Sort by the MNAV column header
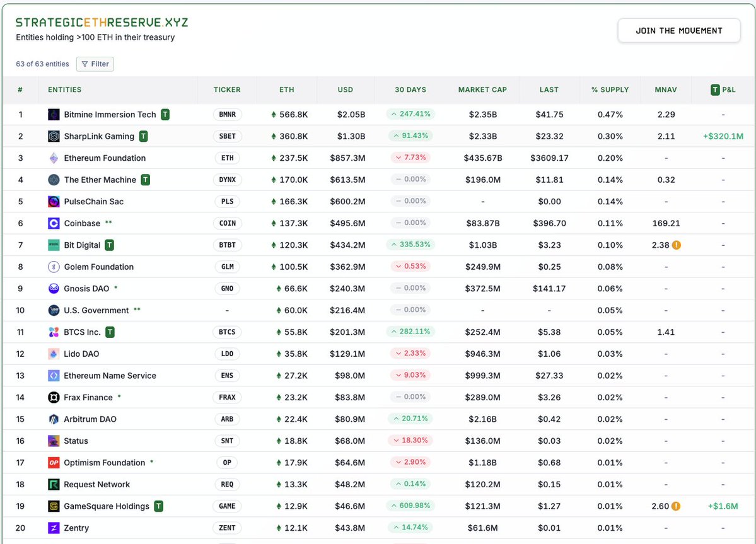 coord(666,90)
